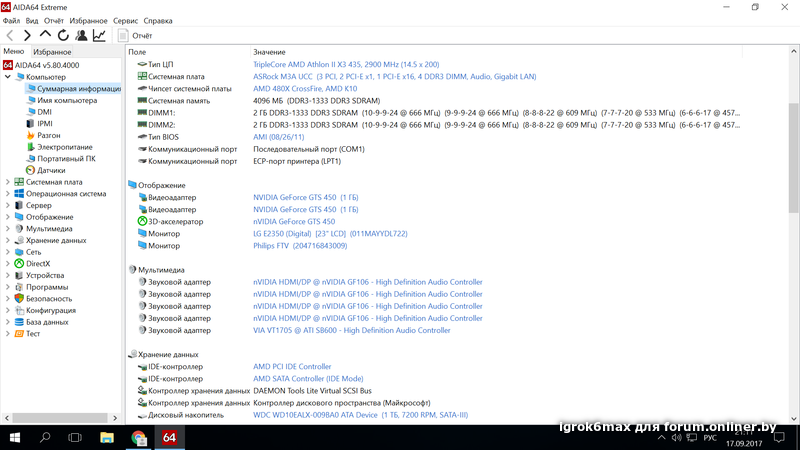Open the user profile toolbar icon
This screenshot has height=450, width=800.
click(x=81, y=35)
